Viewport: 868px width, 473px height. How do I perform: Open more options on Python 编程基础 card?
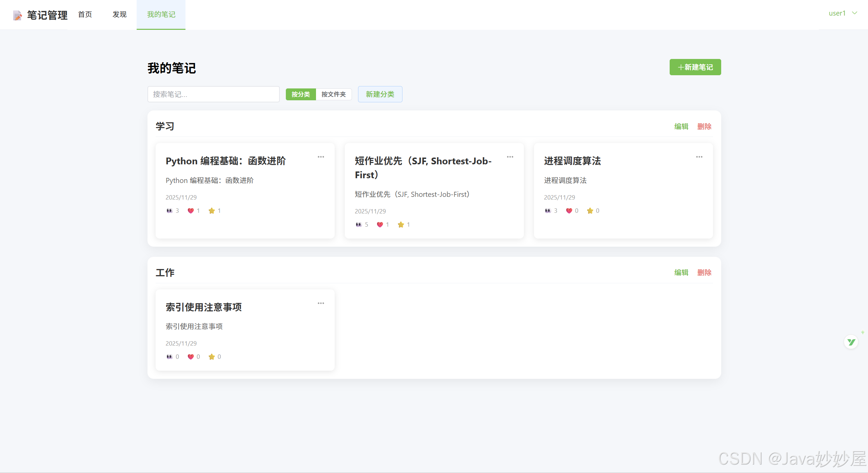point(321,157)
